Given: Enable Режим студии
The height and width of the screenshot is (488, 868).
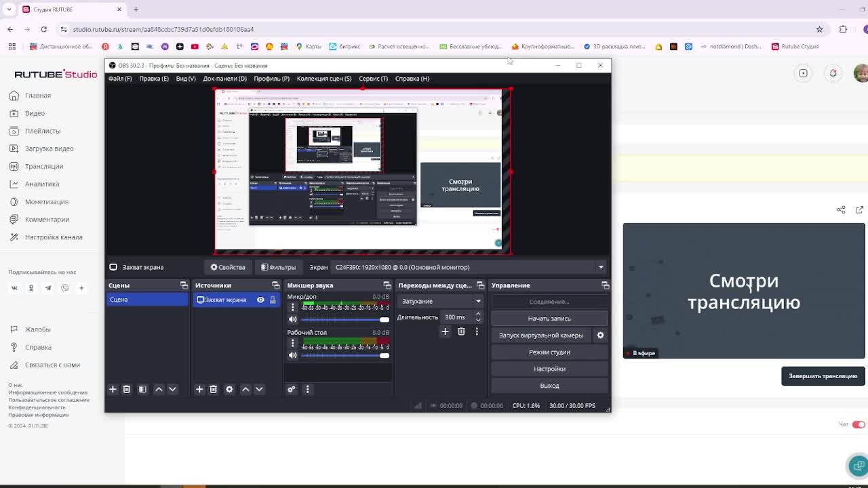Looking at the screenshot, I should (549, 352).
